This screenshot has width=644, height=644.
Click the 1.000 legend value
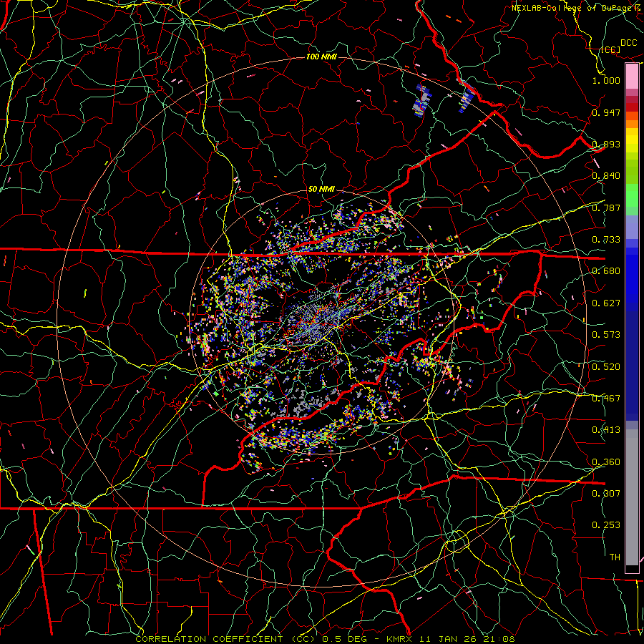point(606,80)
